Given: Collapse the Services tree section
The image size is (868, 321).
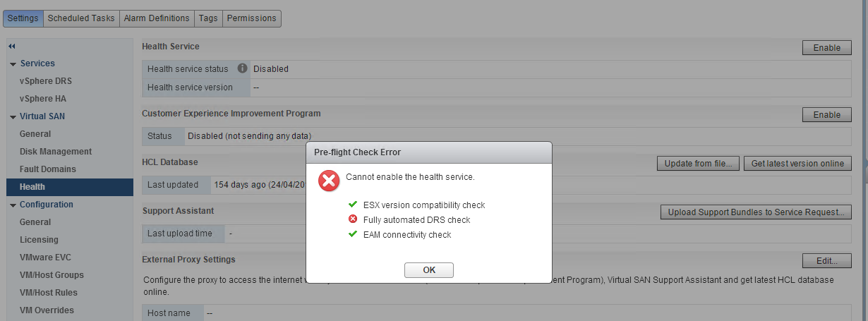Looking at the screenshot, I should 13,64.
